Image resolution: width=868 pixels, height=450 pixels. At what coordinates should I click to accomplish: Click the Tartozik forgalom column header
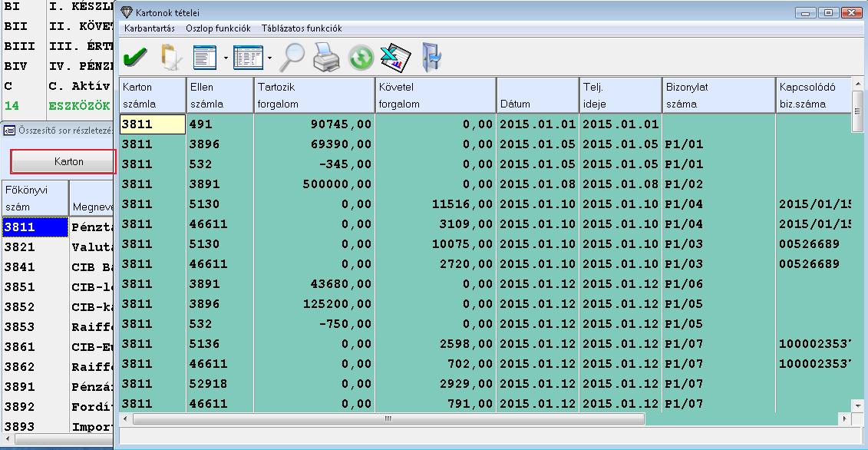pyautogui.click(x=312, y=95)
